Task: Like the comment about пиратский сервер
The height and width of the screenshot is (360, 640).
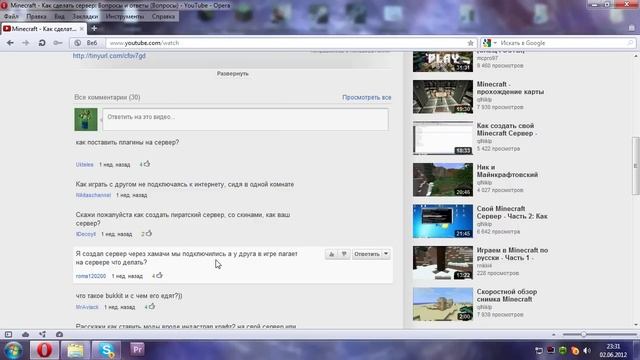Action: tap(149, 233)
